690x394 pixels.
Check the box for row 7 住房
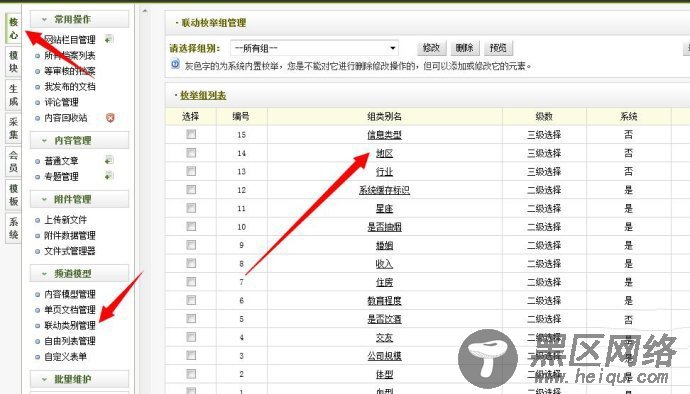pos(191,281)
